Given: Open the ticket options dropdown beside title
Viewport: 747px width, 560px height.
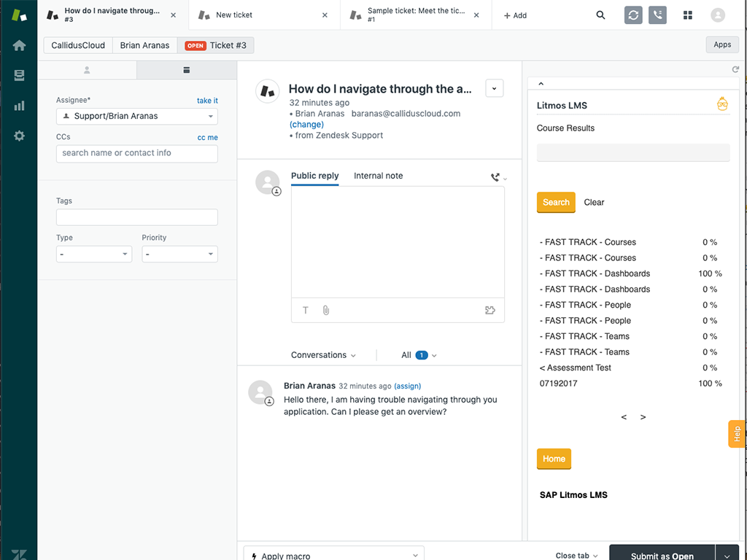Looking at the screenshot, I should 494,88.
